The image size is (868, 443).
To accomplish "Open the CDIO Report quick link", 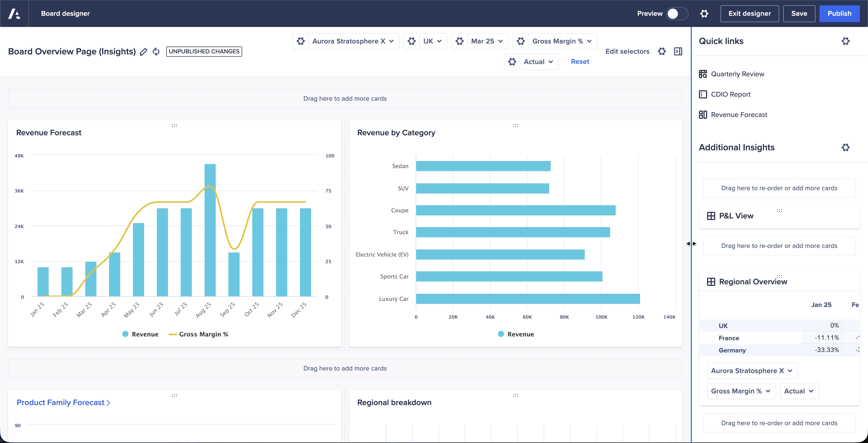I will (x=730, y=94).
